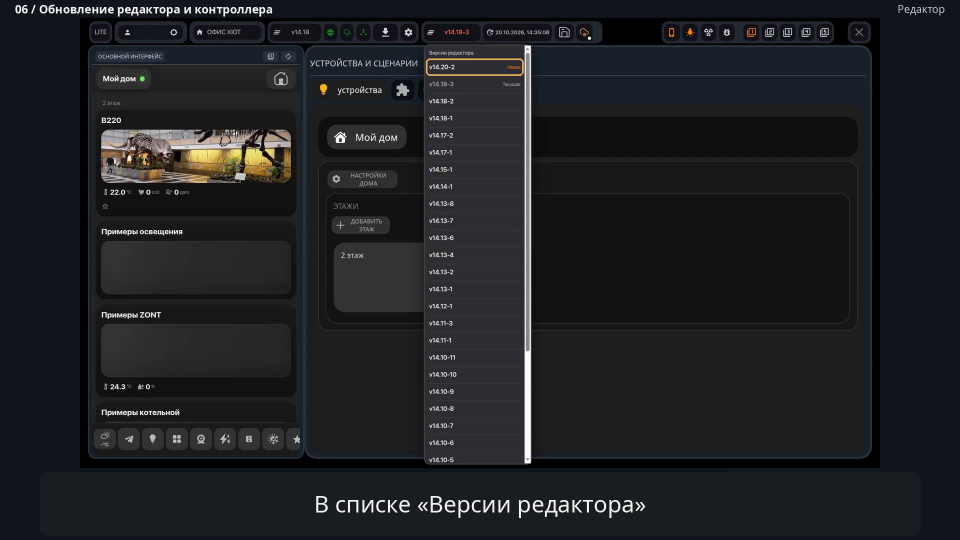
Task: Click the Примеры котельной heading
Action: tap(140, 412)
